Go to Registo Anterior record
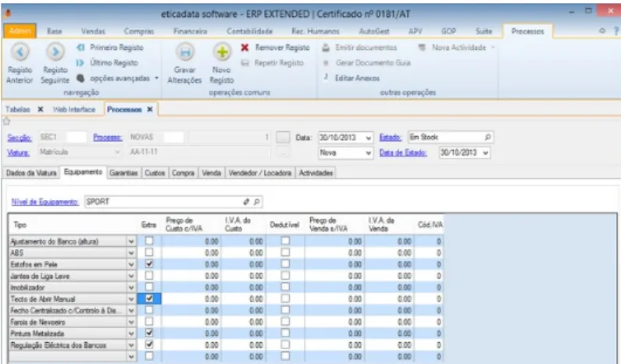The image size is (621, 364). [x=20, y=63]
